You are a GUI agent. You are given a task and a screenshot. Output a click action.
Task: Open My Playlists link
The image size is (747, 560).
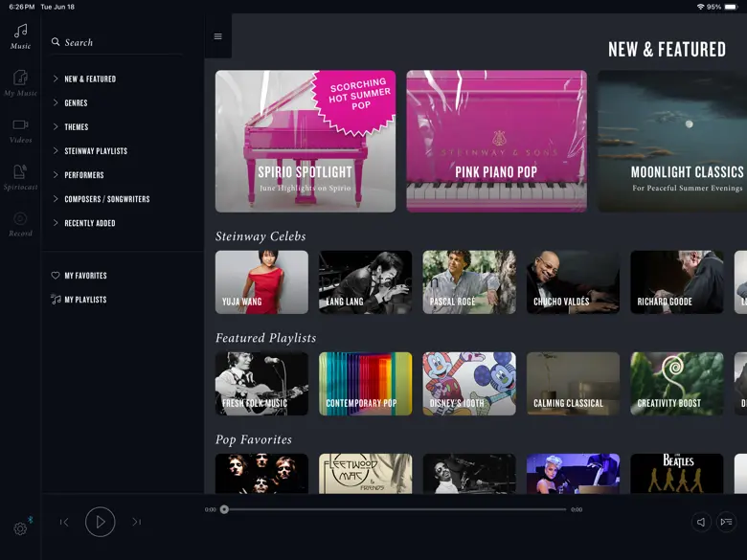[x=86, y=300]
